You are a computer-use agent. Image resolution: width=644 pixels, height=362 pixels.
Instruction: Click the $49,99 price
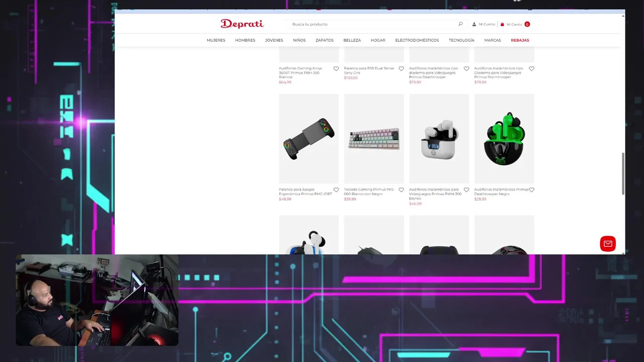pos(285,199)
